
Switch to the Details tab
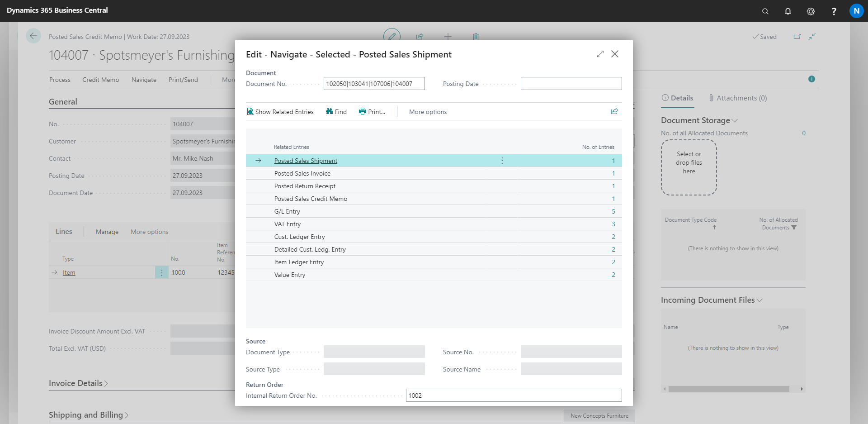click(x=677, y=98)
